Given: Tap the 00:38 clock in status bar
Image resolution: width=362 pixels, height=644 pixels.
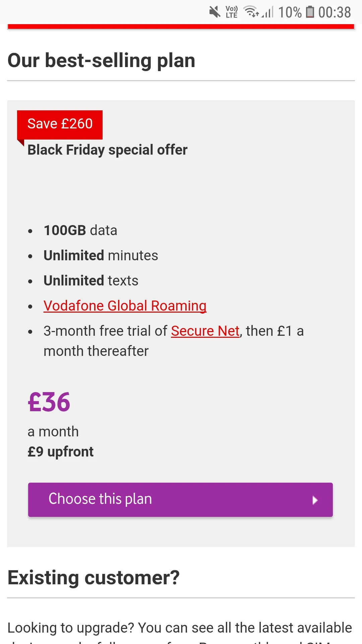Looking at the screenshot, I should [x=335, y=12].
